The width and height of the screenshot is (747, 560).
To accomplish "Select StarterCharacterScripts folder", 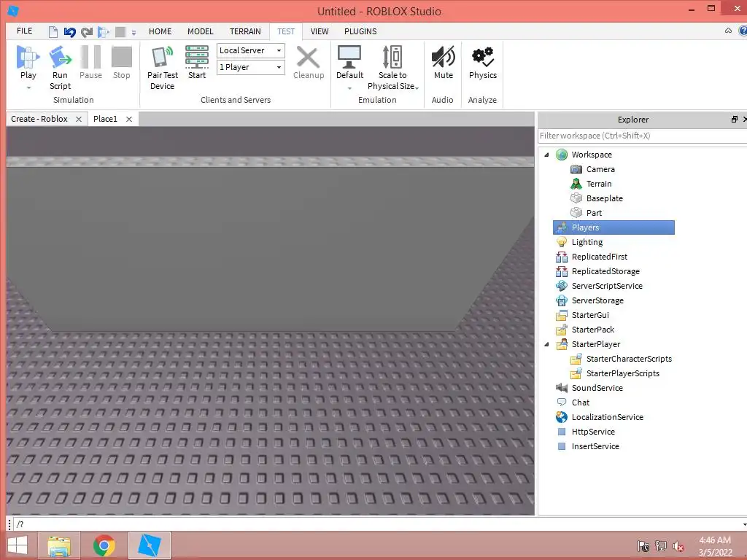I will pyautogui.click(x=629, y=359).
